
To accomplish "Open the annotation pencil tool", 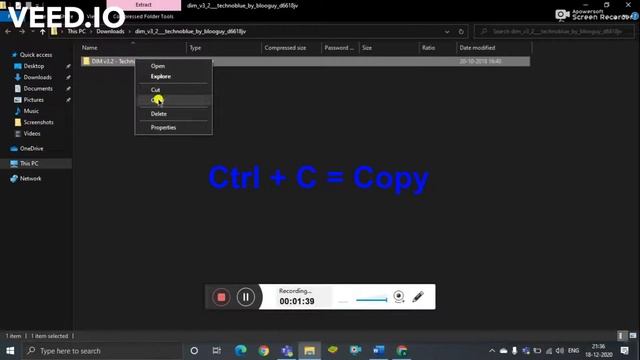I will click(x=418, y=296).
